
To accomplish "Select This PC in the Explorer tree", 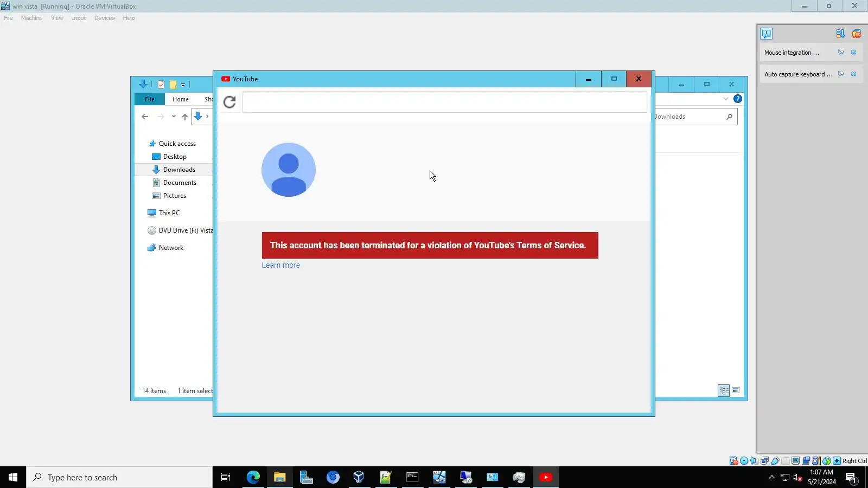I will pyautogui.click(x=164, y=213).
